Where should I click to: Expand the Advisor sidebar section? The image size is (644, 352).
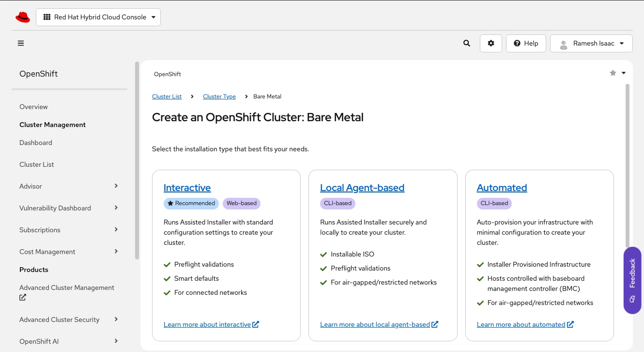116,186
